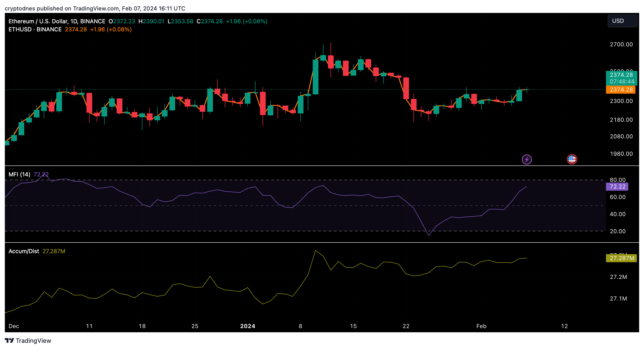The width and height of the screenshot is (644, 349).
Task: Click the Feb marker on time axis
Action: coord(481,326)
